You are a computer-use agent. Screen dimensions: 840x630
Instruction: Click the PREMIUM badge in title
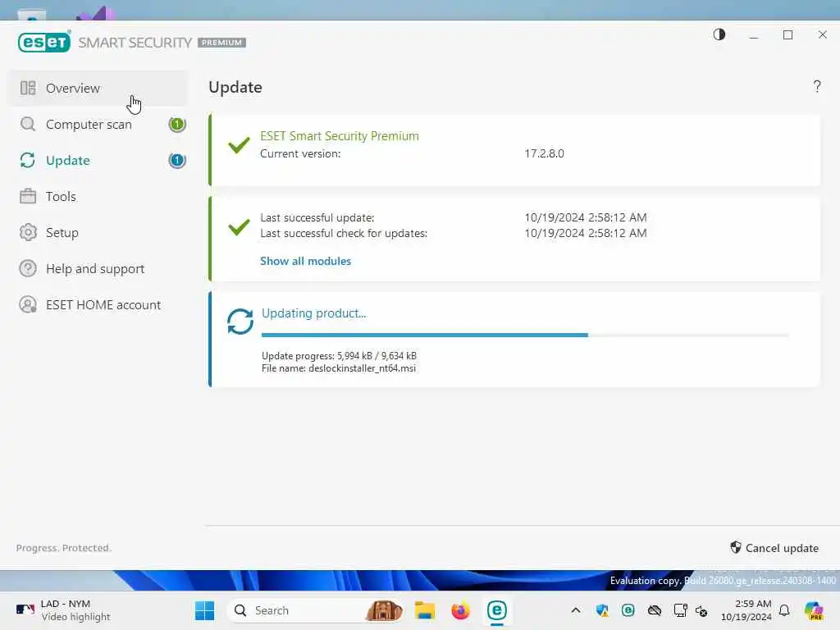click(x=221, y=43)
